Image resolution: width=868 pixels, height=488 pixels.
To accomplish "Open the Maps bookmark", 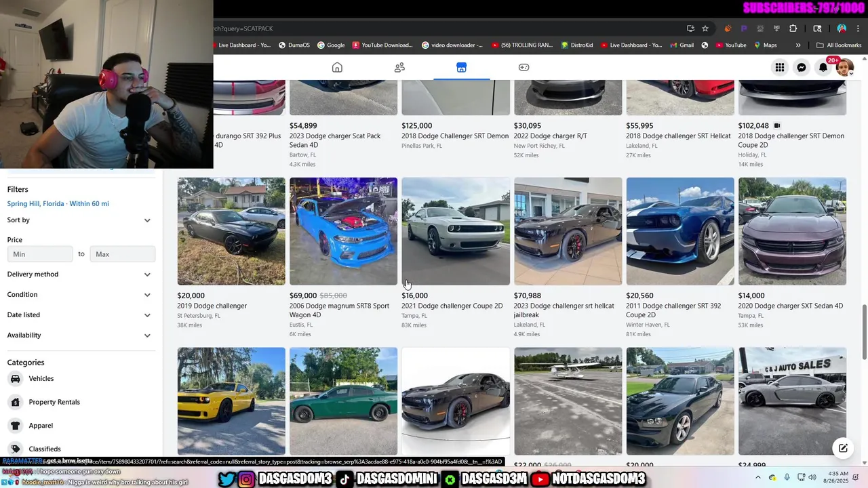I will click(764, 45).
